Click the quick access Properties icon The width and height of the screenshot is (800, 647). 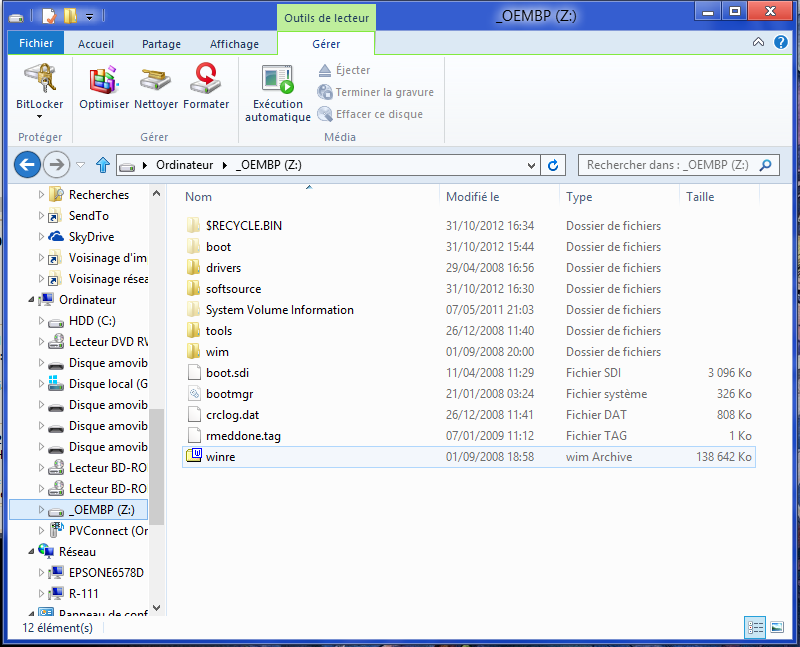point(49,16)
